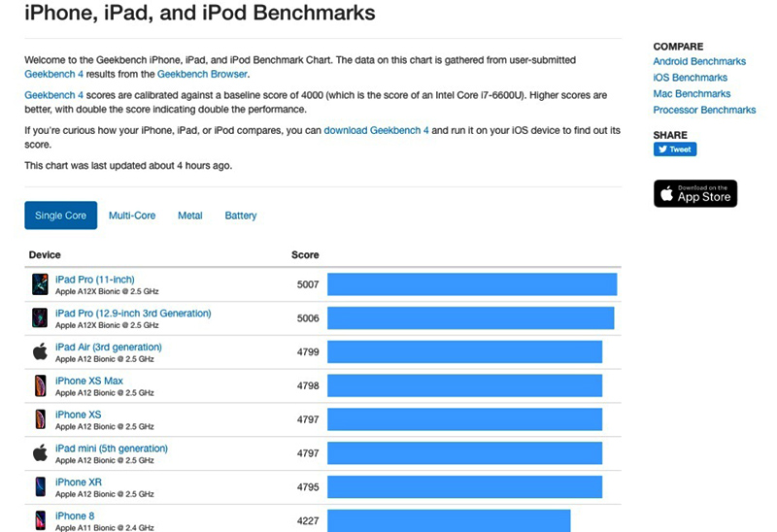
Task: Switch to the Battery tab
Action: 241,216
